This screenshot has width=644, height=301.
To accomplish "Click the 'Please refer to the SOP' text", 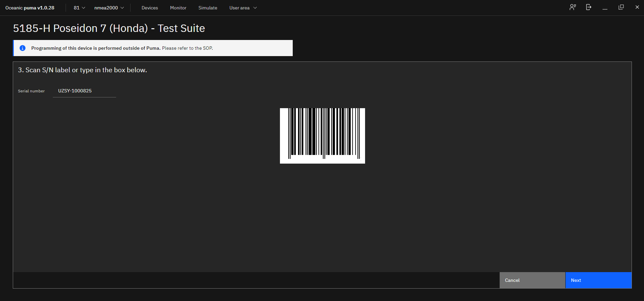I will (x=187, y=48).
